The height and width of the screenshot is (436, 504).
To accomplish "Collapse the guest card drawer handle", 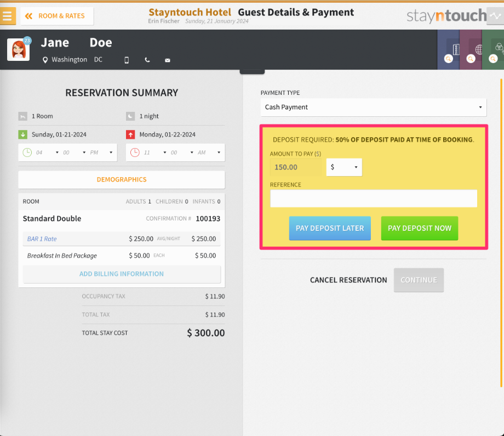I will click(252, 72).
